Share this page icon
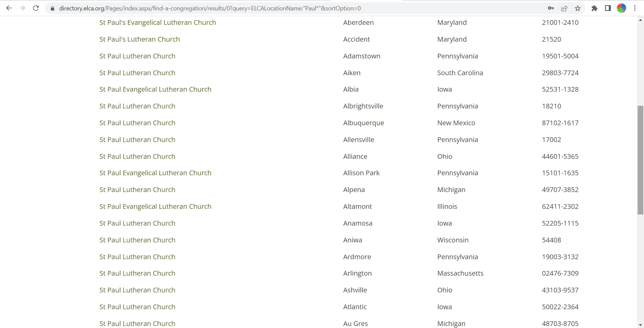Image resolution: width=644 pixels, height=328 pixels. 564,8
